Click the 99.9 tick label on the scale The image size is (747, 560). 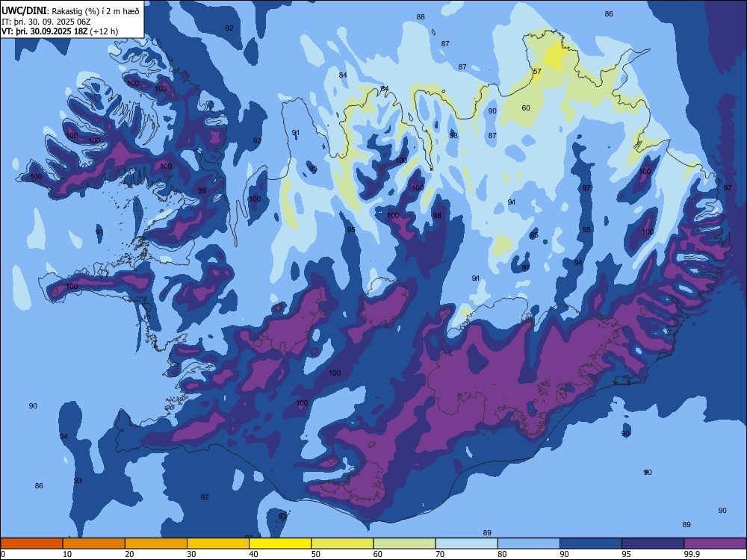(691, 554)
